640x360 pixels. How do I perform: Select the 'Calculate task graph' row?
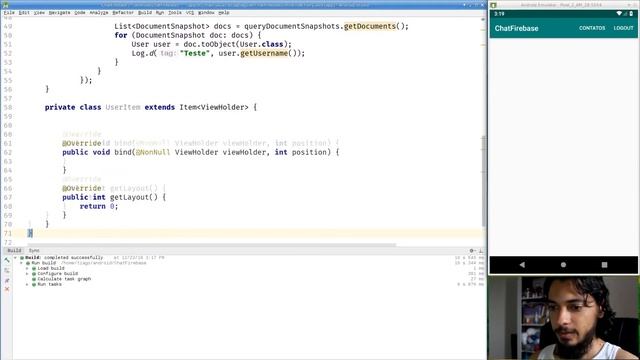(x=64, y=279)
